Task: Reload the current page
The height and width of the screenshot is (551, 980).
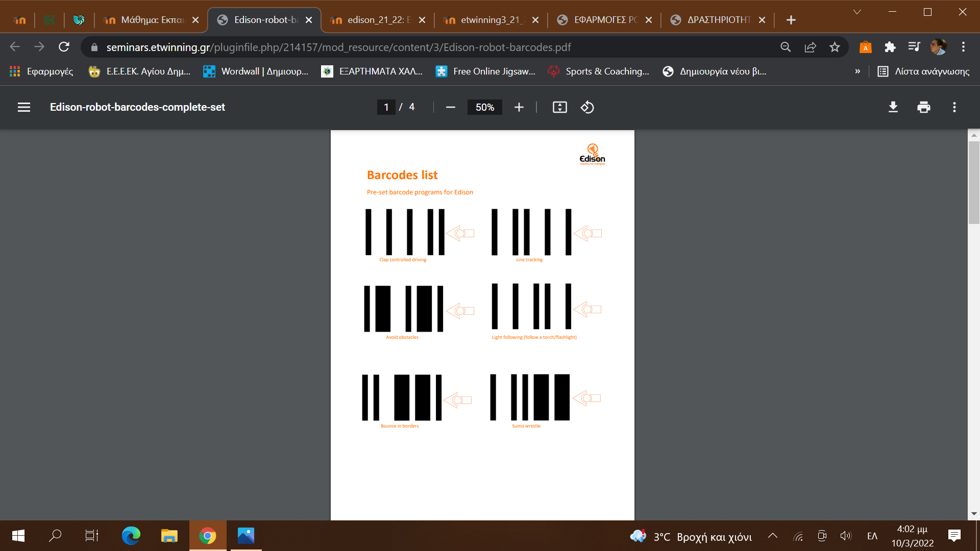Action: (x=64, y=47)
